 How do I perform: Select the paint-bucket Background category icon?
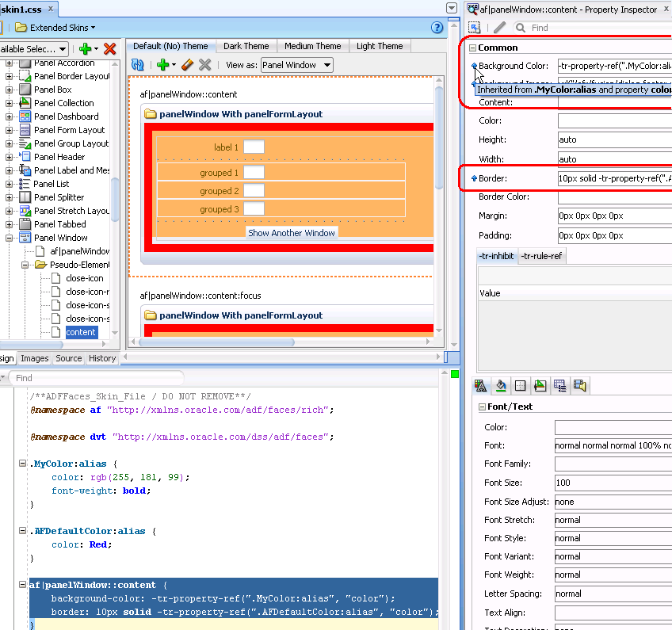coord(501,385)
